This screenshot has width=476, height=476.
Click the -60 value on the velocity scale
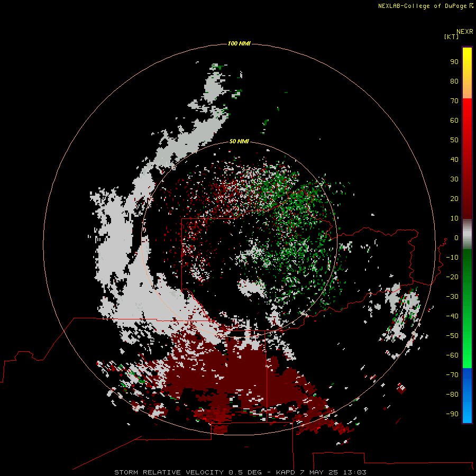[452, 355]
